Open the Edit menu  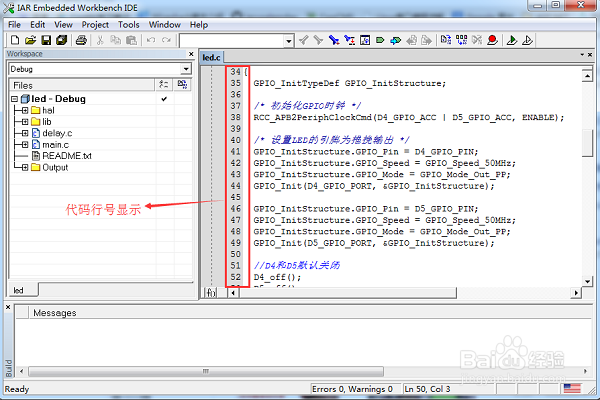(38, 24)
